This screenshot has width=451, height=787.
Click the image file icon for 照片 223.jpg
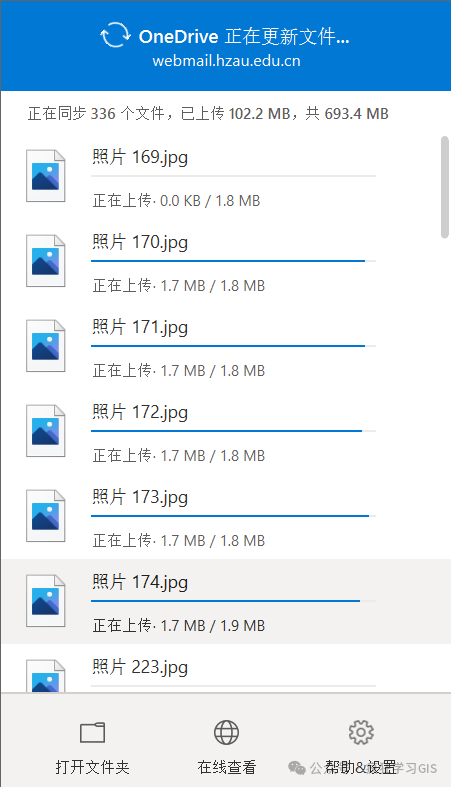pos(46,676)
